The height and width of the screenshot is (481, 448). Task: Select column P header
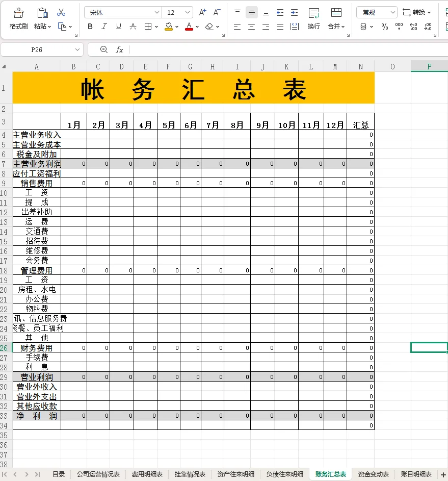coord(429,67)
